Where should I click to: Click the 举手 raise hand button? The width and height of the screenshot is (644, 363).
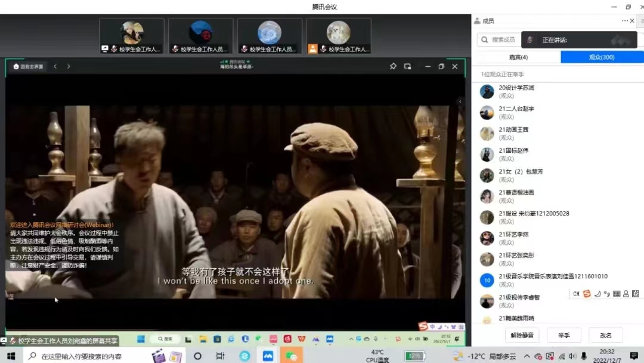point(564,336)
